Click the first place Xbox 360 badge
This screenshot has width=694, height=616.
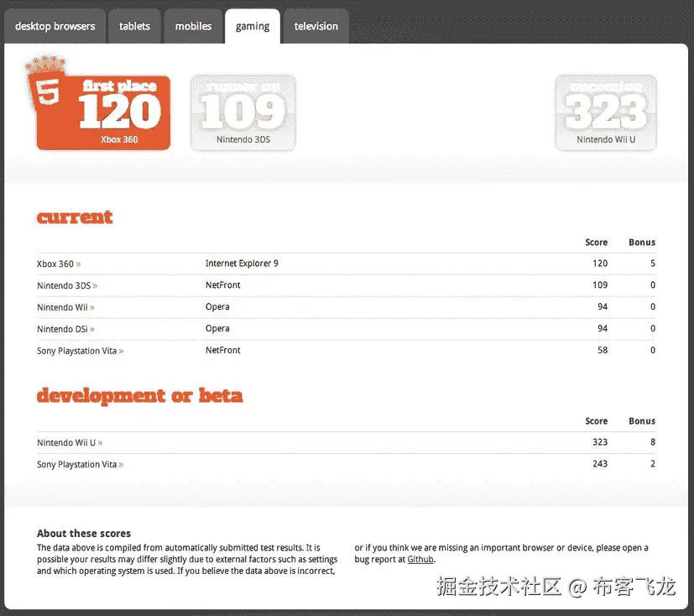click(x=104, y=112)
